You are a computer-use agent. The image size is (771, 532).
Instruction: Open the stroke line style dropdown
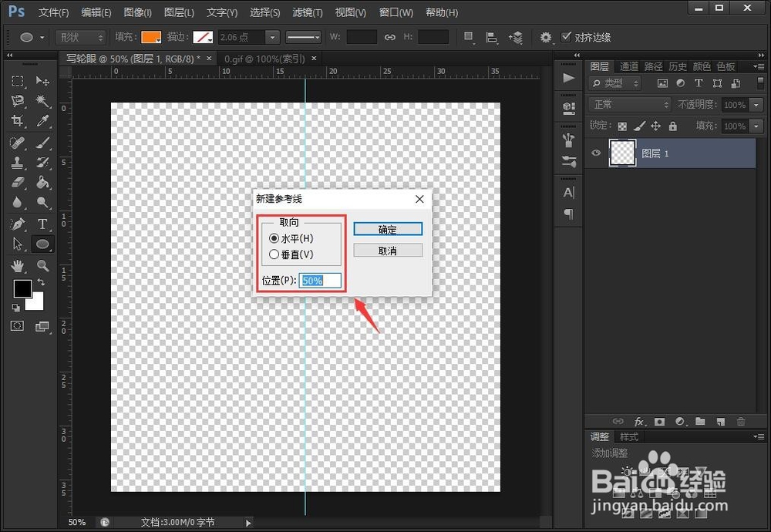[x=303, y=37]
